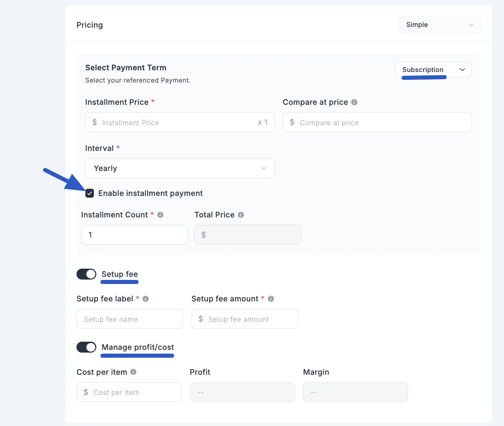This screenshot has width=504, height=426.
Task: Disable the Setup fee toggle
Action: coord(86,274)
